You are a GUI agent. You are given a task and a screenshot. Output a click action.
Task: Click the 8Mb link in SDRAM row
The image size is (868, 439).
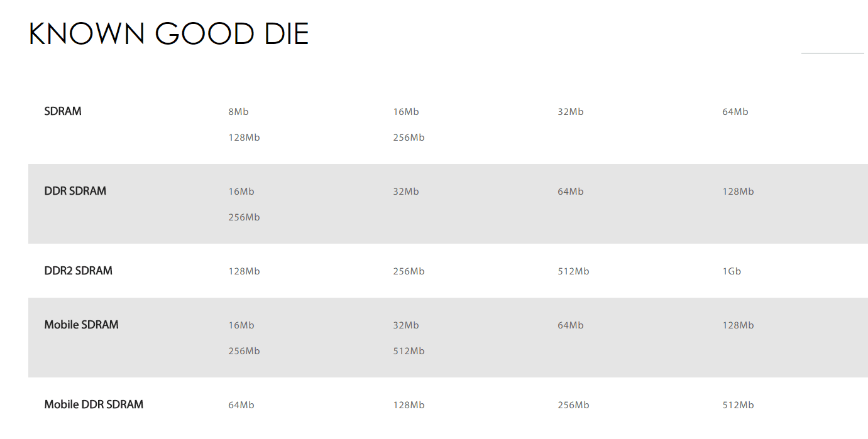238,112
